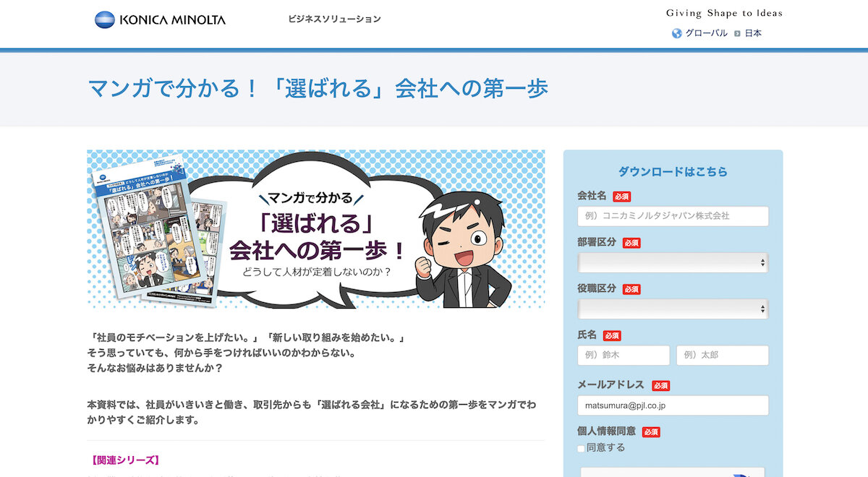The image size is (868, 477).
Task: Click the arrows on the 役職区分 select box
Action: (762, 309)
